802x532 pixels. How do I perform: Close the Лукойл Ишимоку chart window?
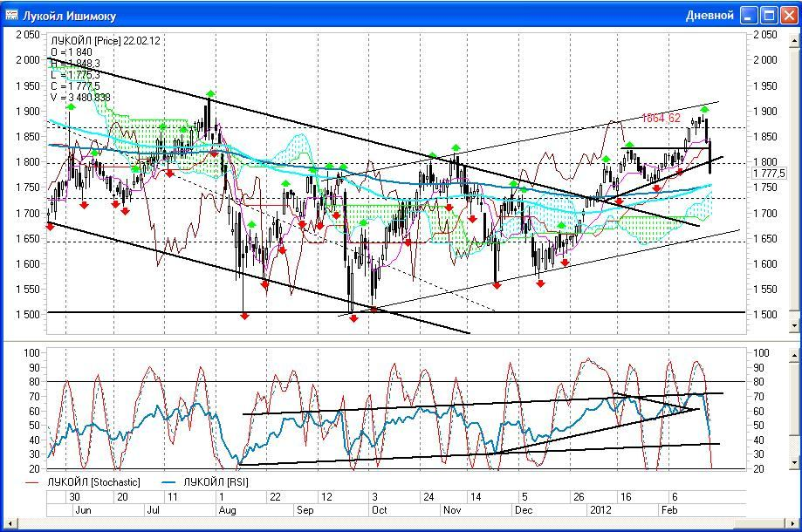click(x=789, y=16)
